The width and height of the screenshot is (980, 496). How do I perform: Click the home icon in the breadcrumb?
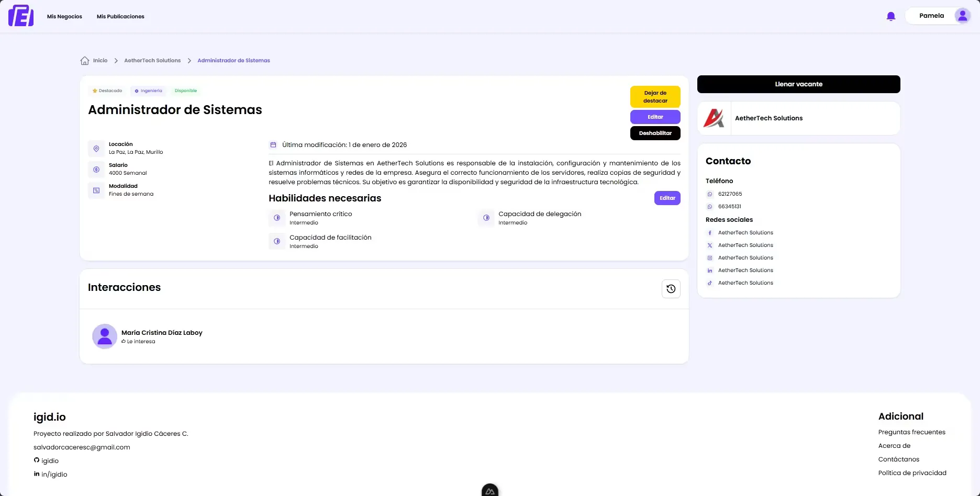pos(85,60)
